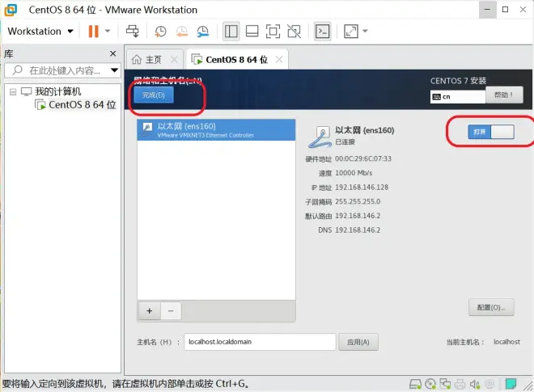This screenshot has height=392, width=534.
Task: Pause the virtual machine with the orange pause icon
Action: pyautogui.click(x=93, y=32)
